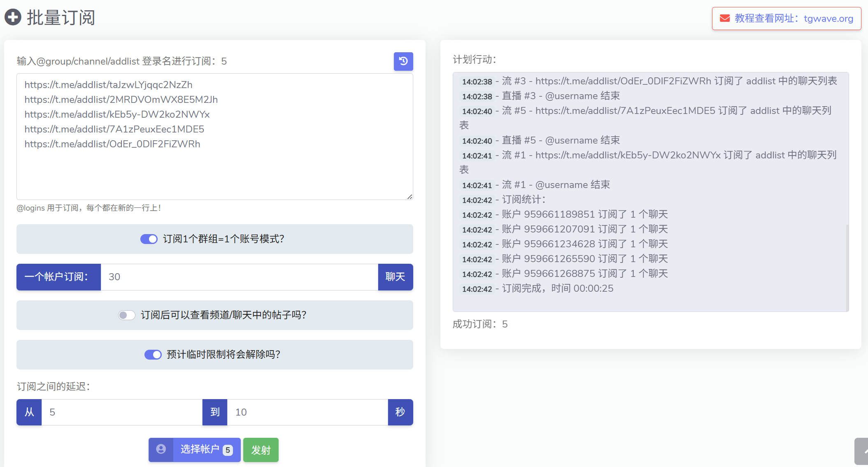Enable 订阅后可以查看频道/聊天中的帖子 switch

(126, 315)
